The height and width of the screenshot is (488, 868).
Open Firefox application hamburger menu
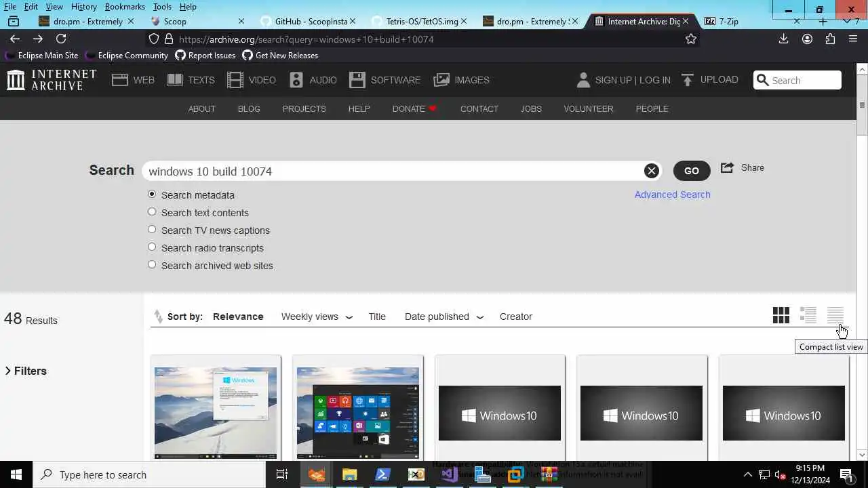tap(853, 39)
